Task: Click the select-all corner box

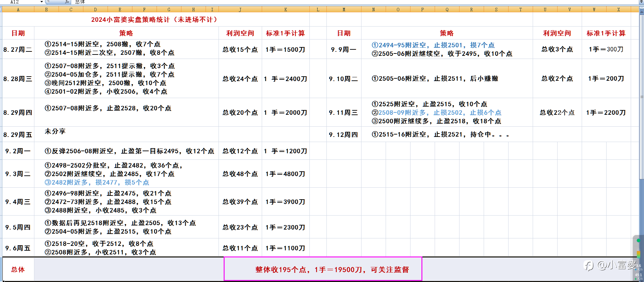Action: click(x=1, y=10)
